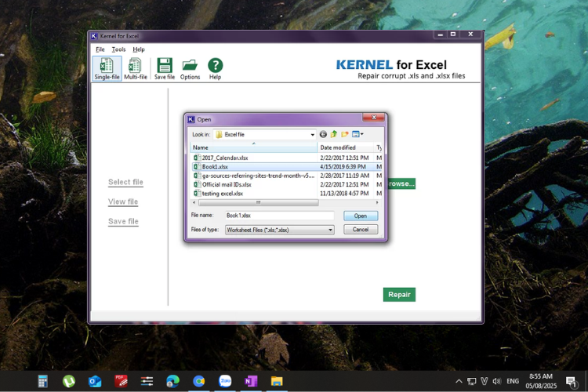
Task: Click the Excel icon beside Official mail IDs.xlsx
Action: click(197, 184)
